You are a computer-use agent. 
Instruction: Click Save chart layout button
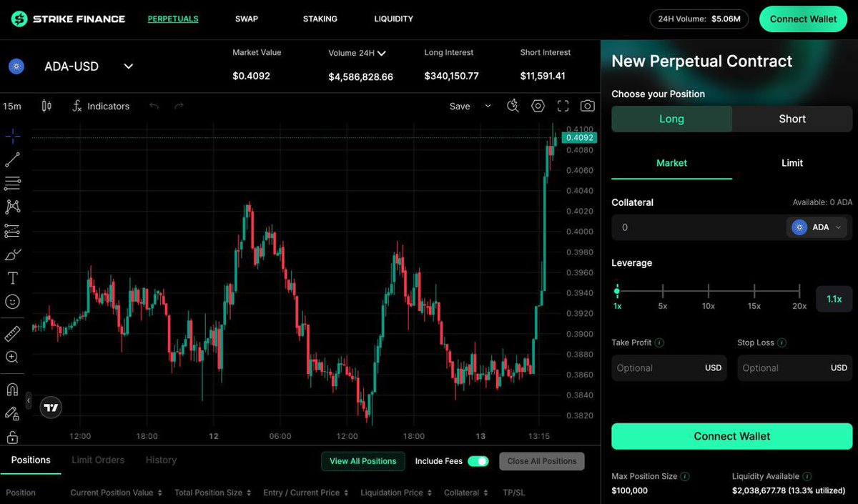460,106
